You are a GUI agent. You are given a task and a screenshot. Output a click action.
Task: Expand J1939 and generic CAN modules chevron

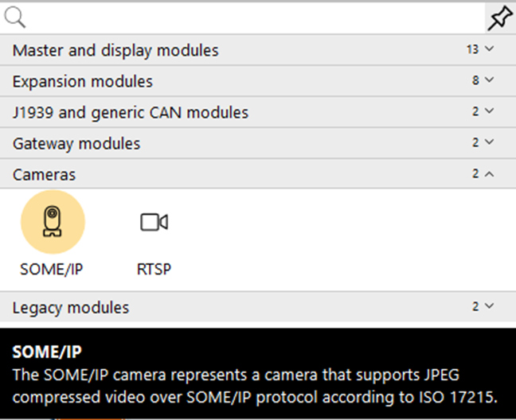click(490, 111)
